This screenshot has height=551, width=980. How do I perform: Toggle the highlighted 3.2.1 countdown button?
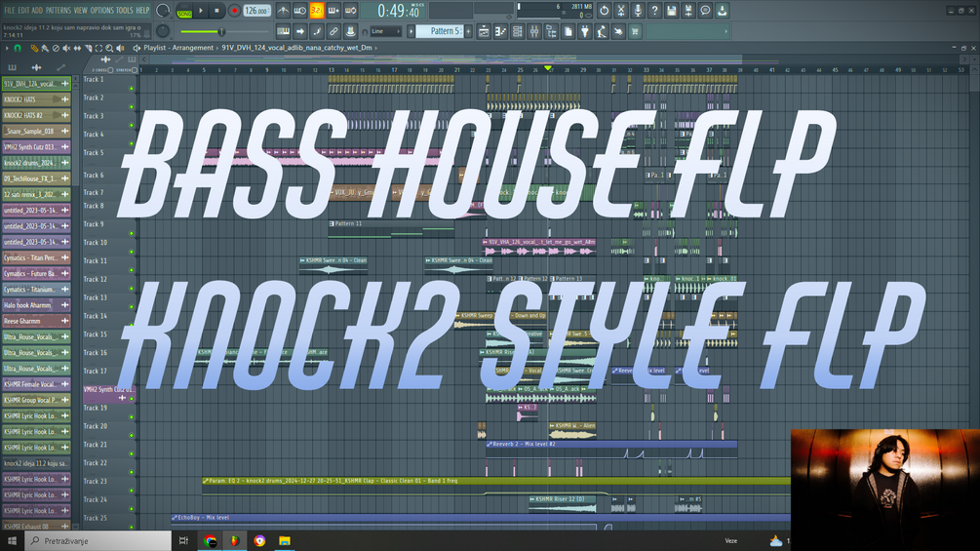(317, 11)
